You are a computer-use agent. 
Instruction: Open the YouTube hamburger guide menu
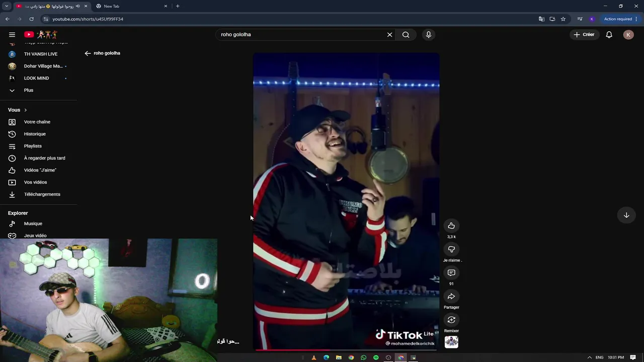(x=12, y=35)
